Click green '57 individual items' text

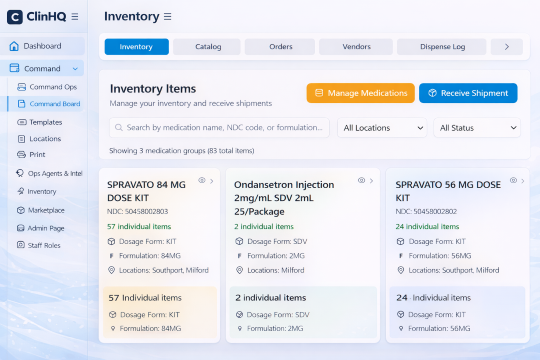click(139, 227)
